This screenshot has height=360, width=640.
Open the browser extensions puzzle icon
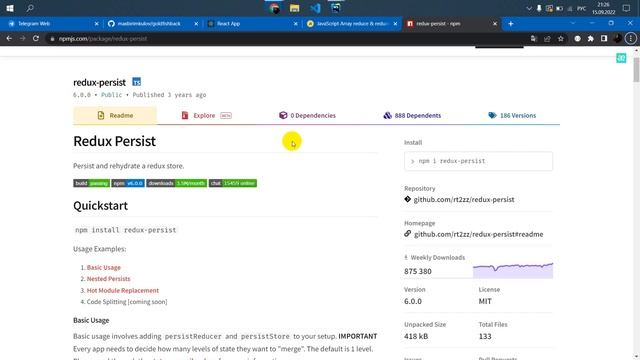tap(591, 39)
